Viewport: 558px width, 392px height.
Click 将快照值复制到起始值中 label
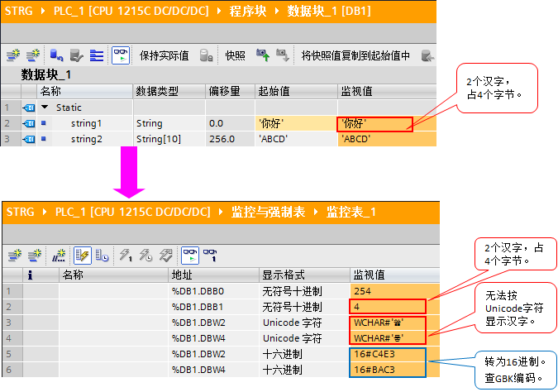coord(355,55)
